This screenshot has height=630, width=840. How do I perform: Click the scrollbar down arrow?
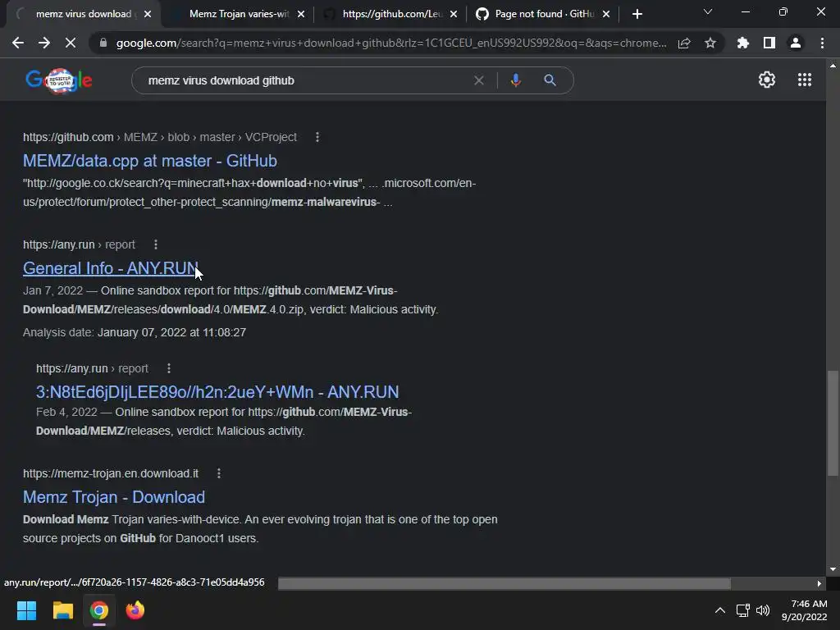tap(832, 569)
